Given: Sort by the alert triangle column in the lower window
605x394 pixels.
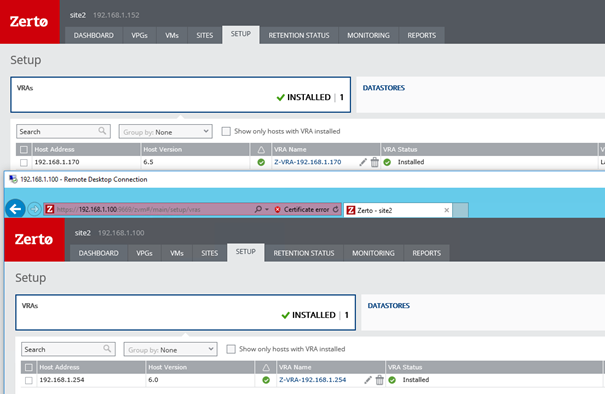Looking at the screenshot, I should point(266,367).
